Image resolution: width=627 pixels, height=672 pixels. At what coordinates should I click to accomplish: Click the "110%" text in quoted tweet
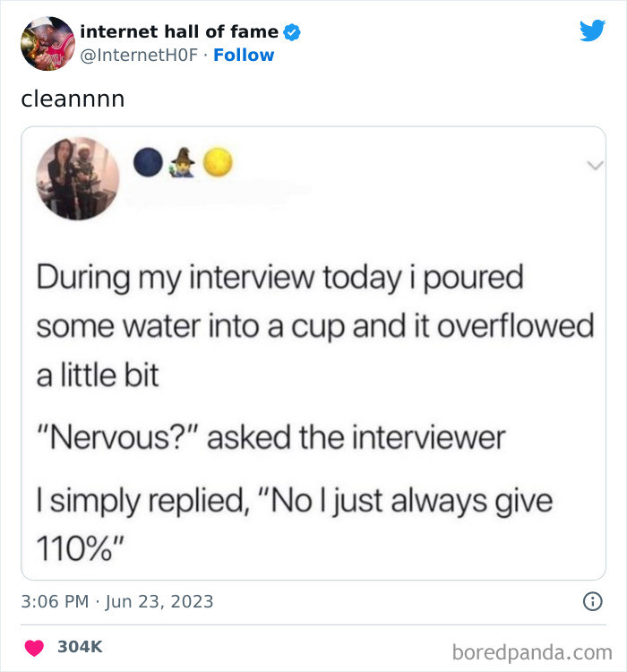tap(80, 546)
